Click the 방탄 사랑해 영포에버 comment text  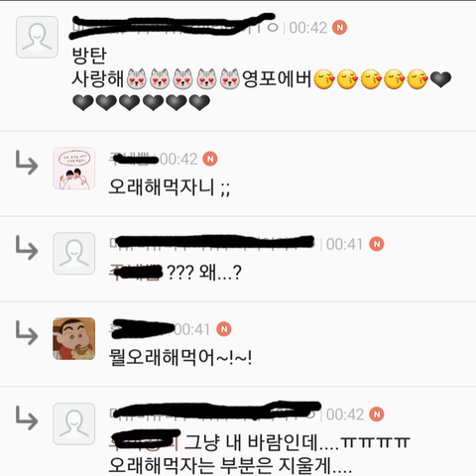tap(262, 78)
